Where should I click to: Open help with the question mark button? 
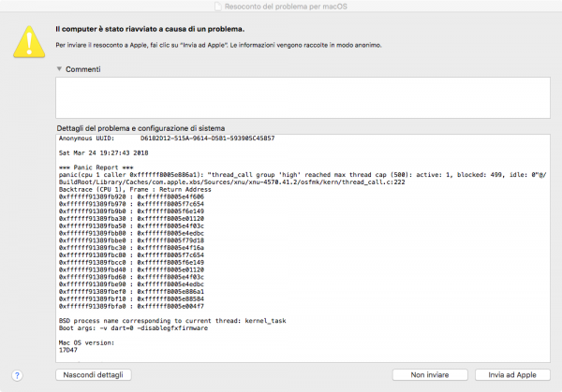click(17, 375)
